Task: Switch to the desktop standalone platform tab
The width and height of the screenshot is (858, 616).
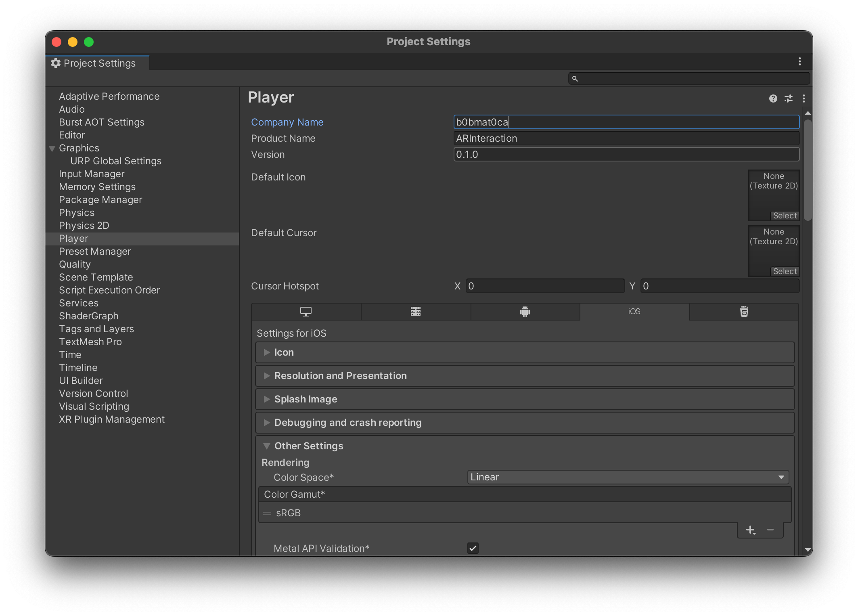Action: (306, 312)
